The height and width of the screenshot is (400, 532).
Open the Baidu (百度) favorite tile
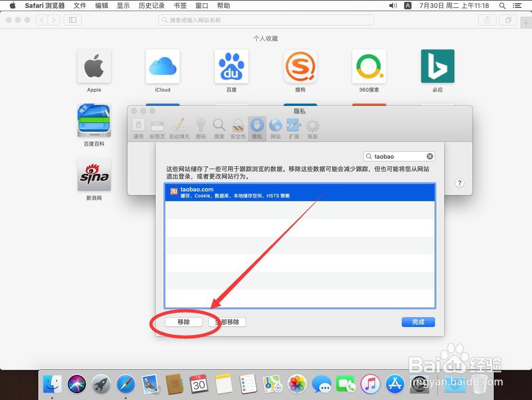[x=231, y=66]
